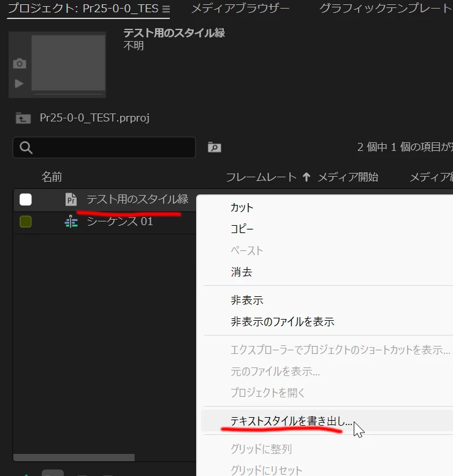Choose エクスプローラーでプロジェクトのショートカットを表示

(x=340, y=350)
